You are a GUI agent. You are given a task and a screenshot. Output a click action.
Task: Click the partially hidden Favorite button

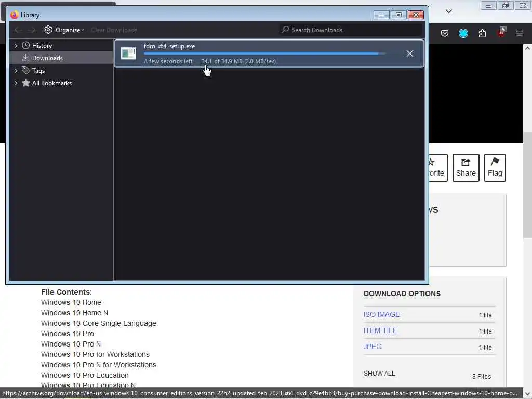point(438,168)
